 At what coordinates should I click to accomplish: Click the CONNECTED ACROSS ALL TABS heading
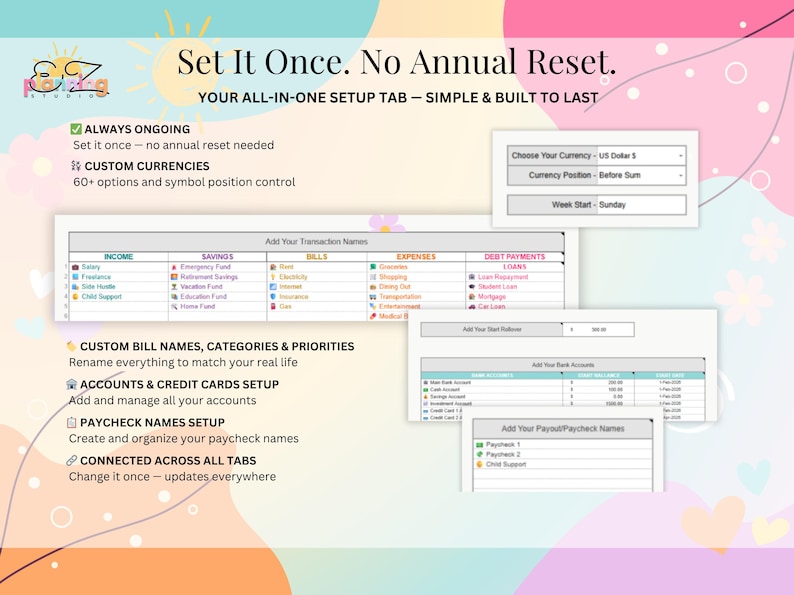click(x=168, y=460)
